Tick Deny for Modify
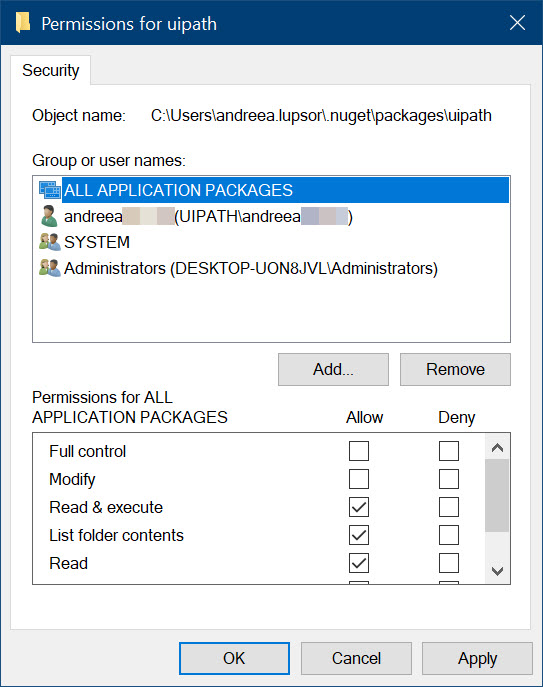The image size is (543, 687). coord(449,479)
